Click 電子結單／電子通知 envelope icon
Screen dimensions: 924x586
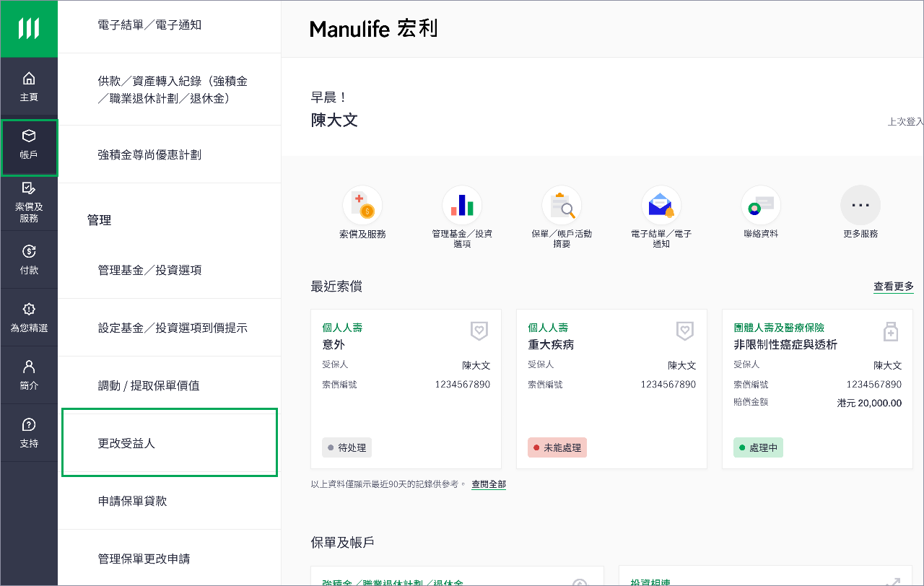pos(661,206)
